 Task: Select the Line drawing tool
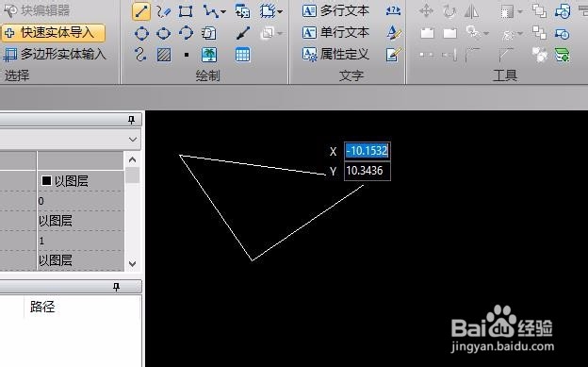click(x=141, y=11)
